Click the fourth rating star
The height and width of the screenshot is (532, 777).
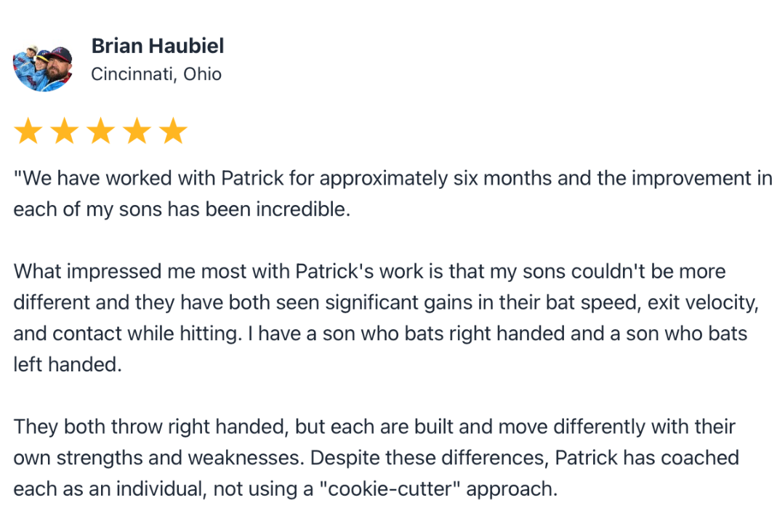tap(137, 132)
